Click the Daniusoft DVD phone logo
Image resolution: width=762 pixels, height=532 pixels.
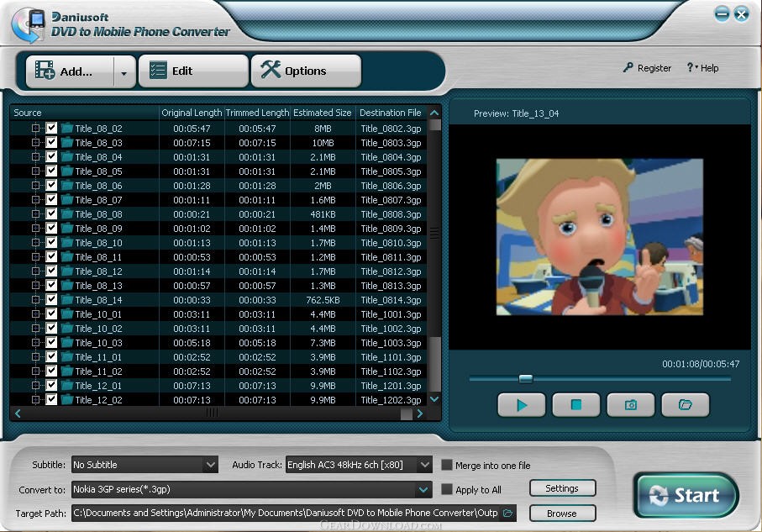[28, 25]
